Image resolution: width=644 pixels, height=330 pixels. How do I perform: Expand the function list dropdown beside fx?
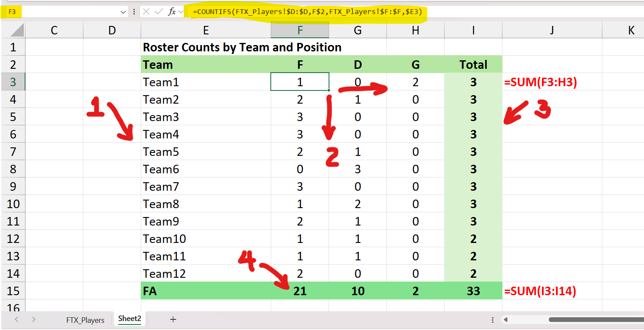181,12
